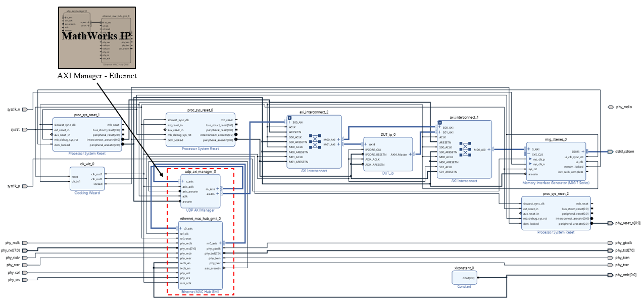Viewport: 644px width, 305px height.
Task: Click the crossbar icon in axi_interconnect_2
Action: (315, 141)
